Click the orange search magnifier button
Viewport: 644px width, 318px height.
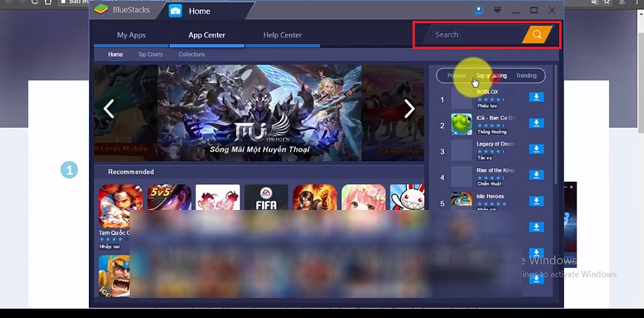(x=537, y=34)
